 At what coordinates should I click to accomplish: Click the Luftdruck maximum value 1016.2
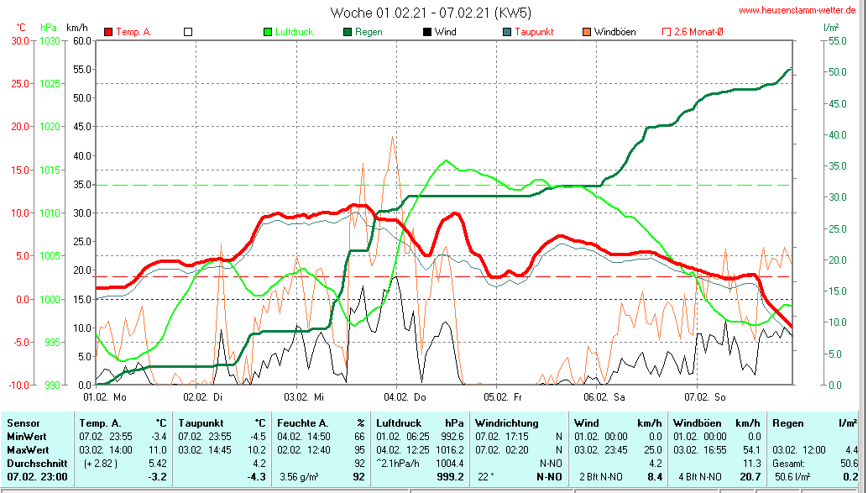[x=450, y=450]
